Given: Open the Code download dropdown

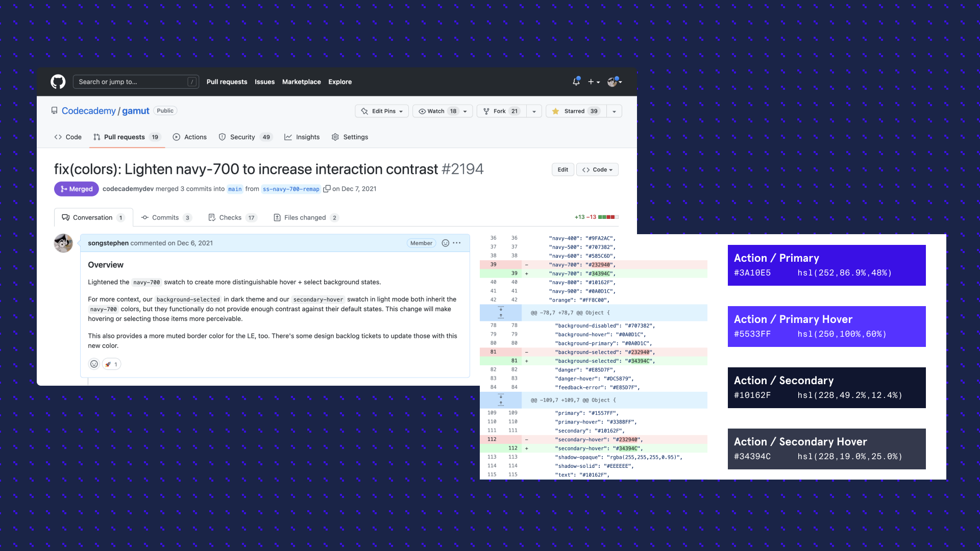Looking at the screenshot, I should tap(597, 169).
